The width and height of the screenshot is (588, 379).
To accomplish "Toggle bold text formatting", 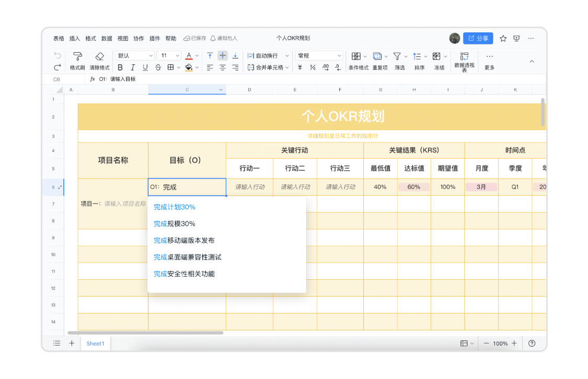I will (120, 67).
